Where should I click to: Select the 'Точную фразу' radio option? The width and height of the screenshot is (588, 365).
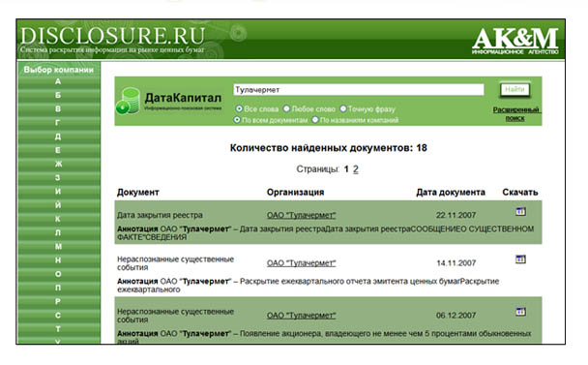click(343, 108)
